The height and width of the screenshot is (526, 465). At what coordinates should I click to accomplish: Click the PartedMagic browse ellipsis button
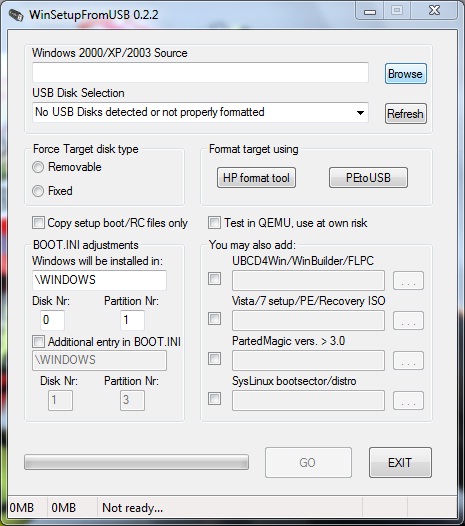click(408, 361)
